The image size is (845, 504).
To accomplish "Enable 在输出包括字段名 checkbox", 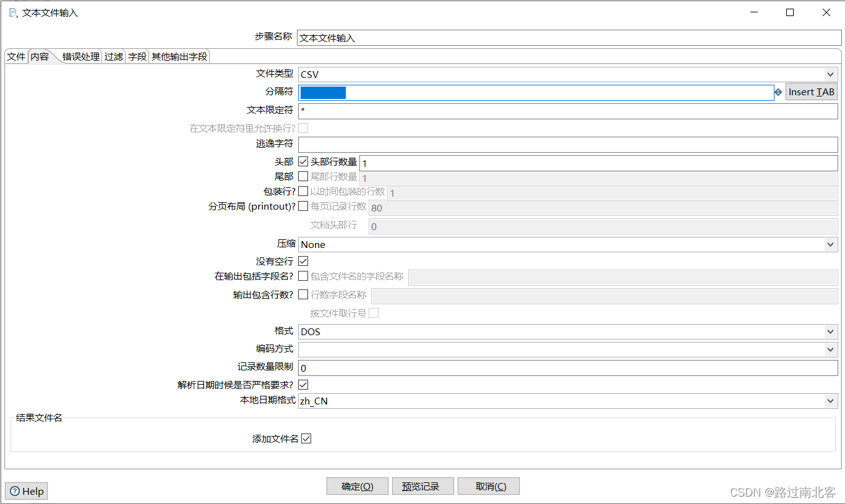I will (x=303, y=276).
